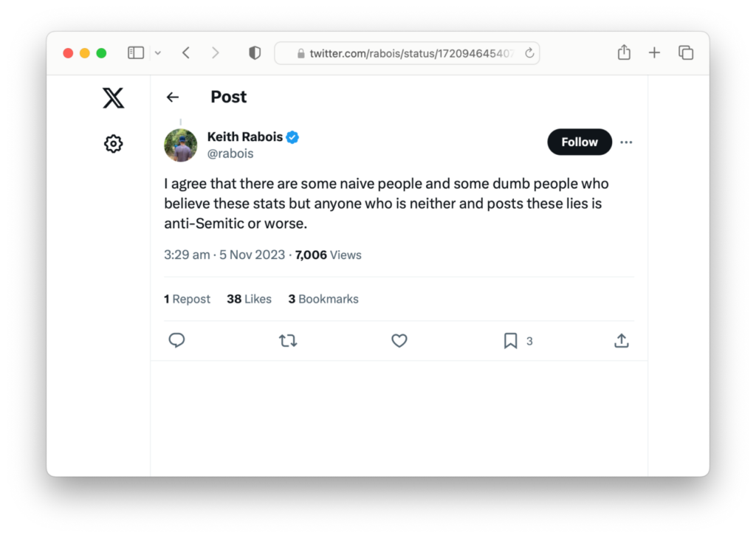Reply to the post using the comment icon
Image resolution: width=756 pixels, height=538 pixels.
pos(176,340)
